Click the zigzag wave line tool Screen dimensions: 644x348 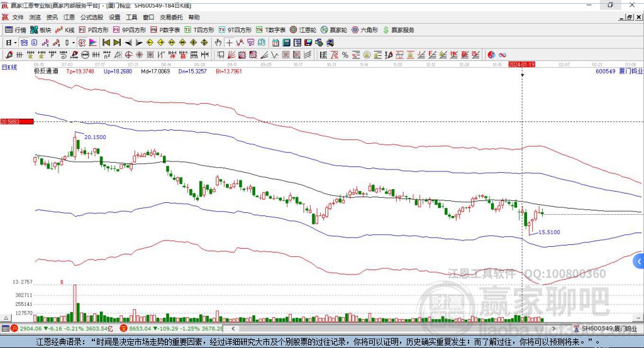click(274, 55)
